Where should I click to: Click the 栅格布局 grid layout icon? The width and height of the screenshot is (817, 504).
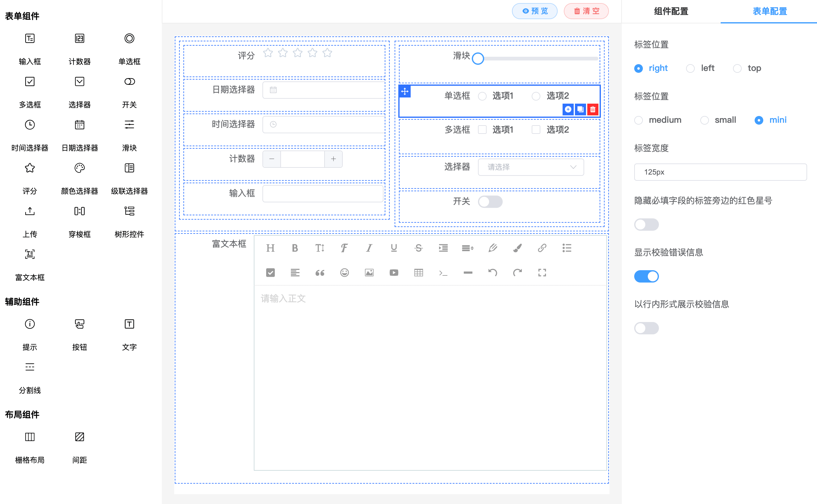[30, 437]
